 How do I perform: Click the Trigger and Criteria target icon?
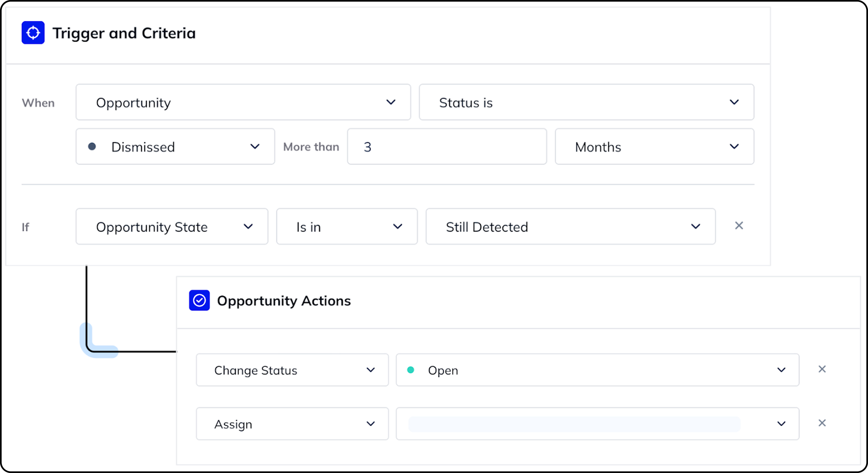pos(33,33)
